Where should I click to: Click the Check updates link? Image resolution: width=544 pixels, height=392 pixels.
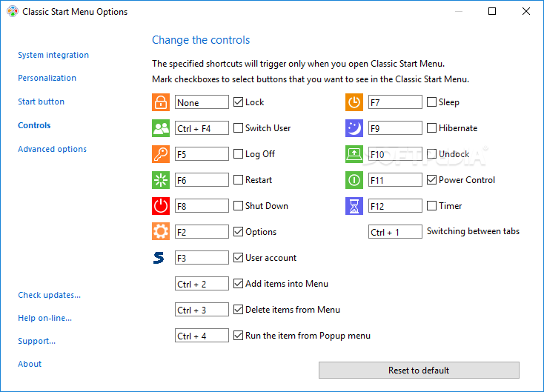[49, 295]
